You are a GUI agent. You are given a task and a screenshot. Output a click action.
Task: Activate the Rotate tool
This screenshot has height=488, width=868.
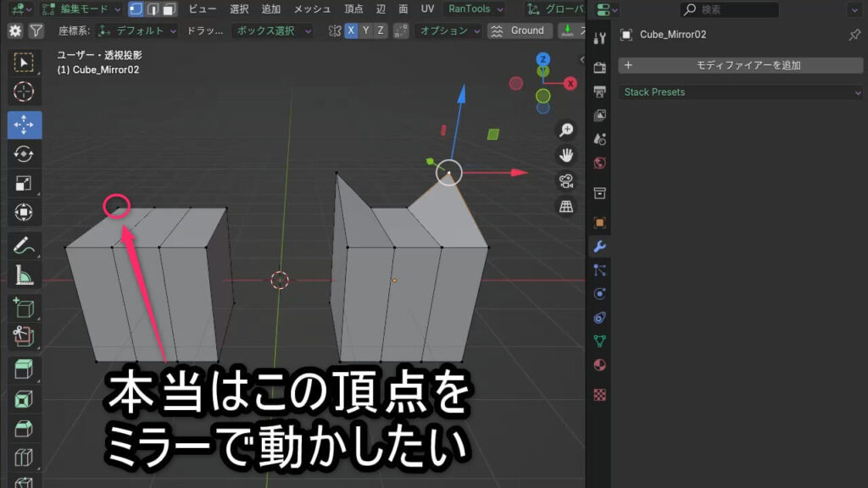(x=24, y=153)
